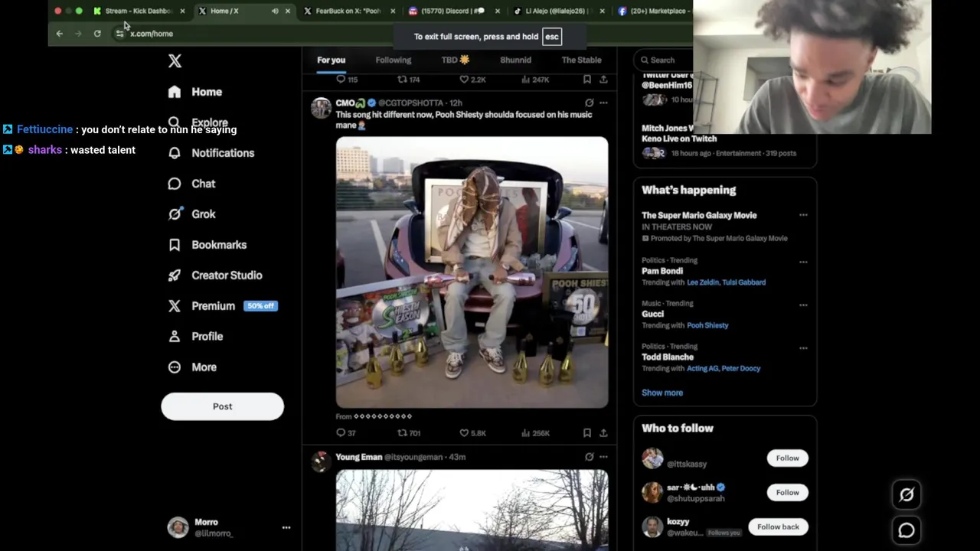Open the Pam Bondi trending topic
Viewport: 980px width, 551px height.
coord(662,271)
